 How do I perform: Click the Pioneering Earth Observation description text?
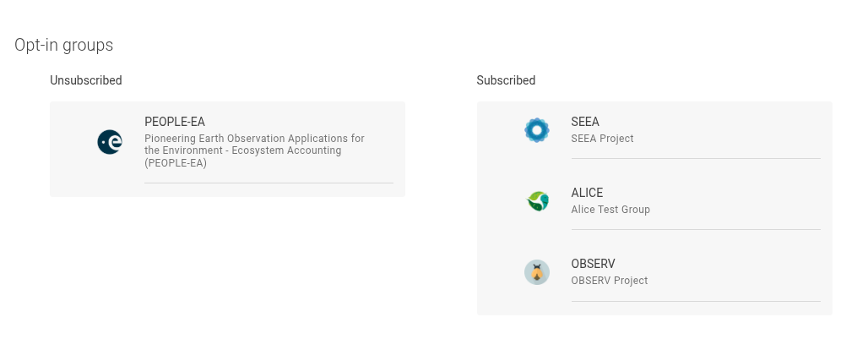pos(254,150)
